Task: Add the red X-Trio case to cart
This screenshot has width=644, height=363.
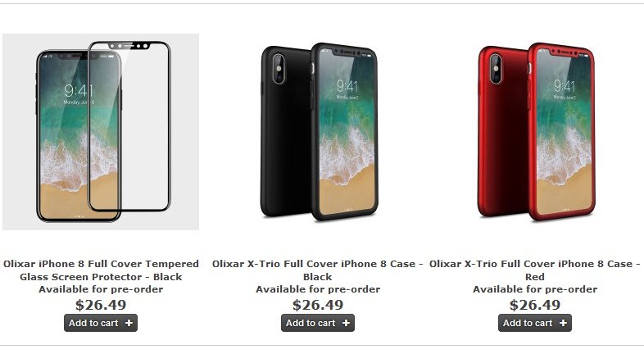Action: pos(535,323)
